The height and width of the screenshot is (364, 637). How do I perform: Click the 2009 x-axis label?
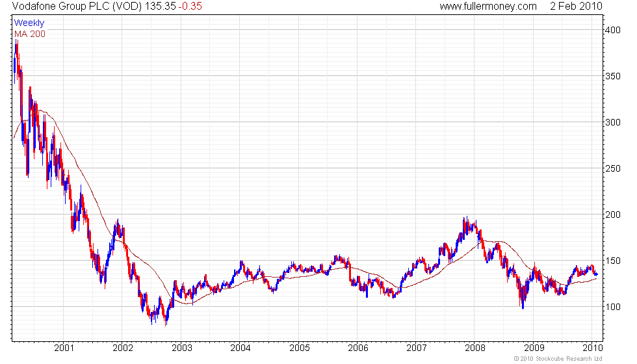(x=534, y=348)
